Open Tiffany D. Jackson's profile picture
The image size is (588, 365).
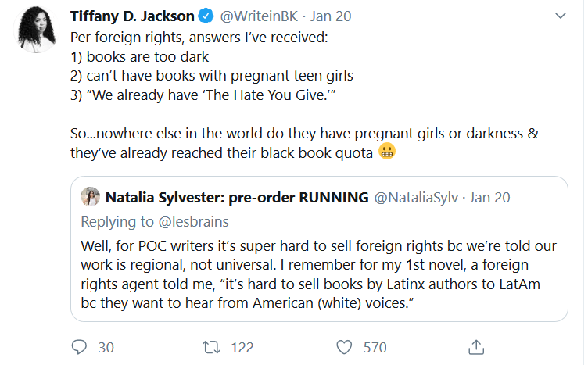pyautogui.click(x=36, y=33)
